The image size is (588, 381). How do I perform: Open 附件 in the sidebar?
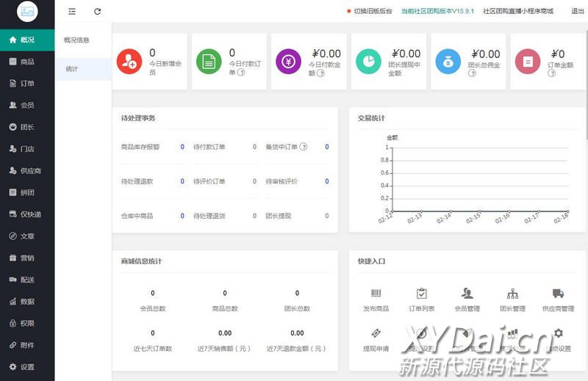pos(27,345)
